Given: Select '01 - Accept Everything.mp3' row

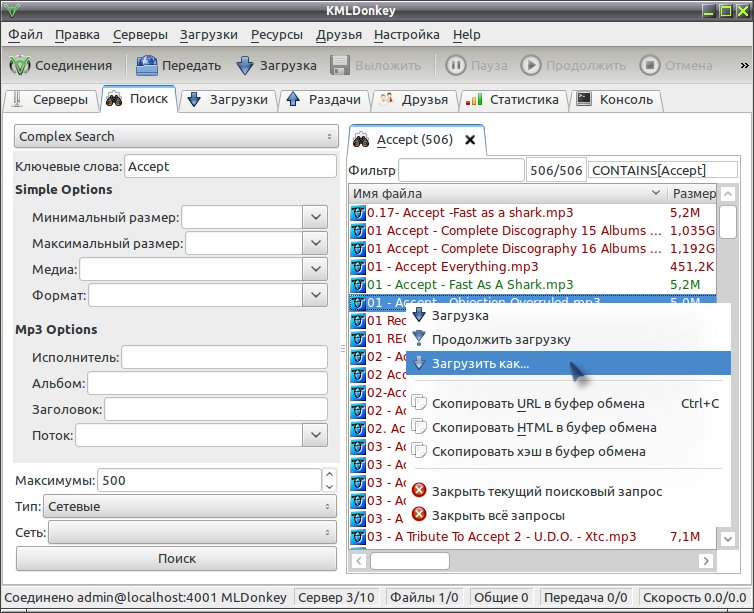Looking at the screenshot, I should tap(532, 266).
